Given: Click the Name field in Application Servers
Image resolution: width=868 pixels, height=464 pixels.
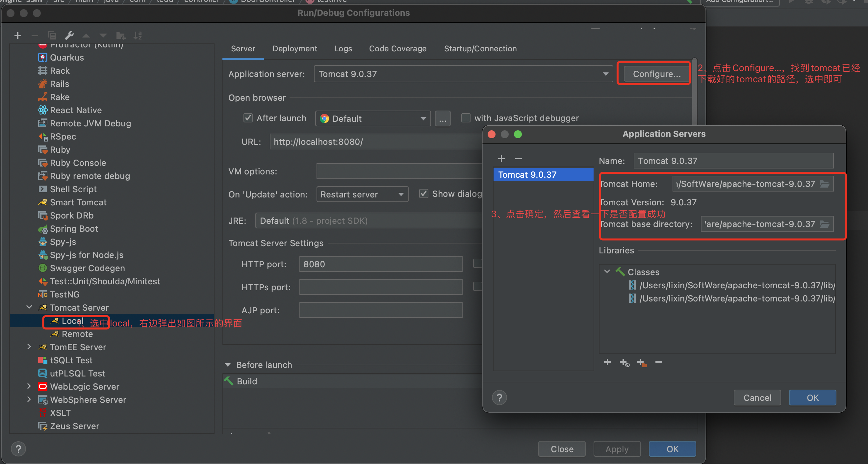Looking at the screenshot, I should [x=733, y=161].
